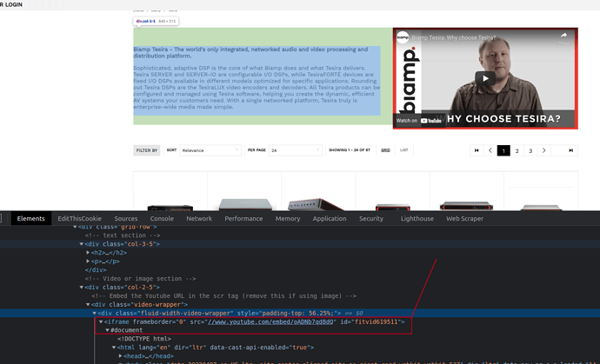Click the Biamp Tesira heading text
Screen dimensions: 600x364
pyautogui.click(x=250, y=52)
